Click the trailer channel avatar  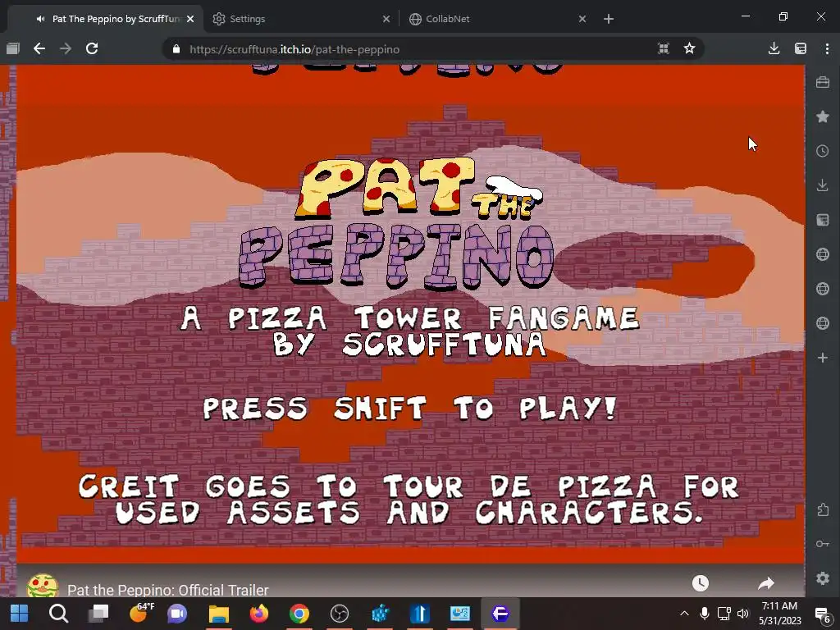43,586
